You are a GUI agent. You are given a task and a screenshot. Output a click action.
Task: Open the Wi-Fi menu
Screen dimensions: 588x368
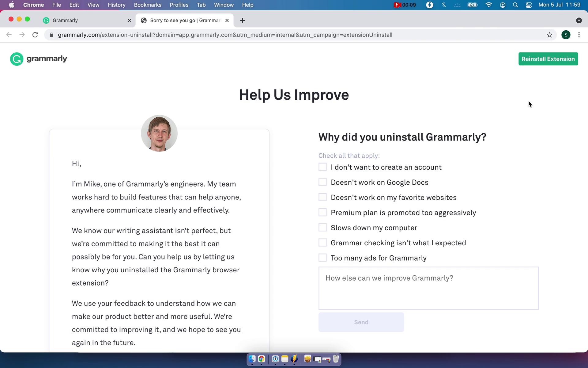click(489, 5)
